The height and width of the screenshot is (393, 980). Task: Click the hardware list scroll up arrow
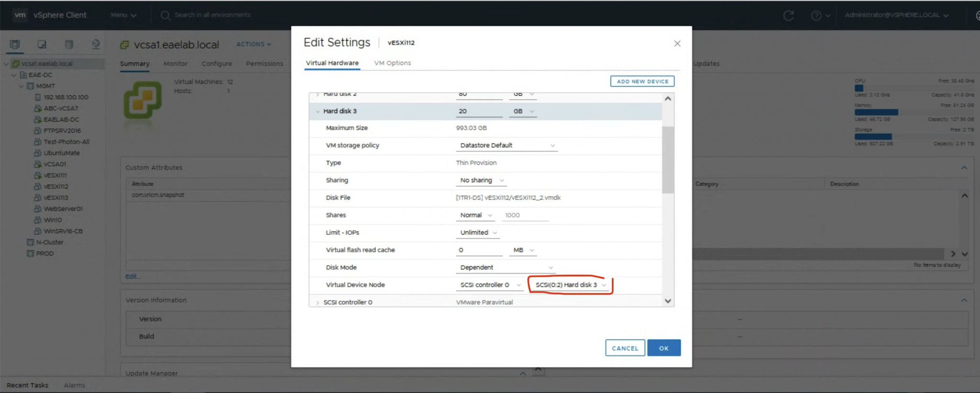668,98
